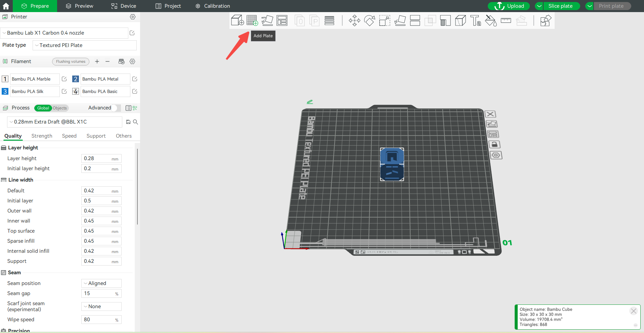Open the Seam position dropdown

click(x=101, y=283)
